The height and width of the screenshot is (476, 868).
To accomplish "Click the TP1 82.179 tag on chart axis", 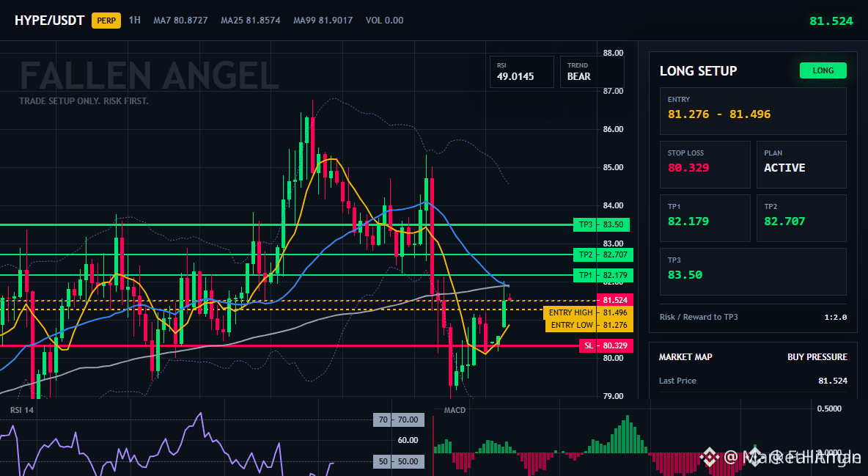I will (603, 275).
